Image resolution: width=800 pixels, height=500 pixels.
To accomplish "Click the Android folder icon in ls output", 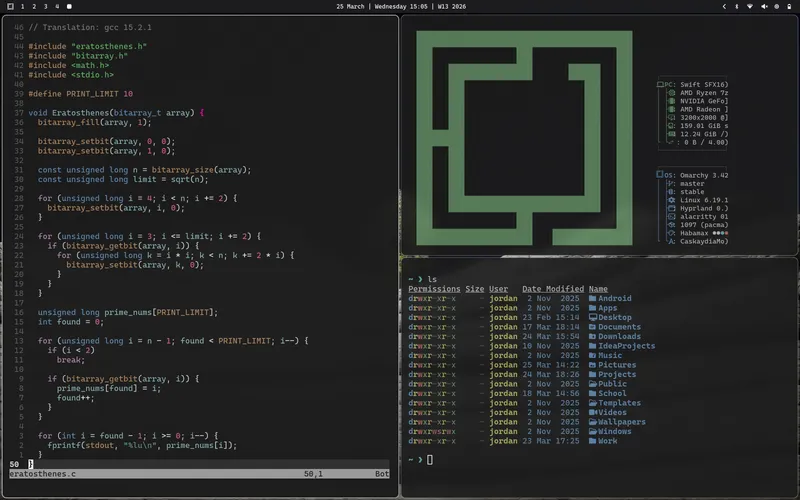I will pyautogui.click(x=592, y=298).
